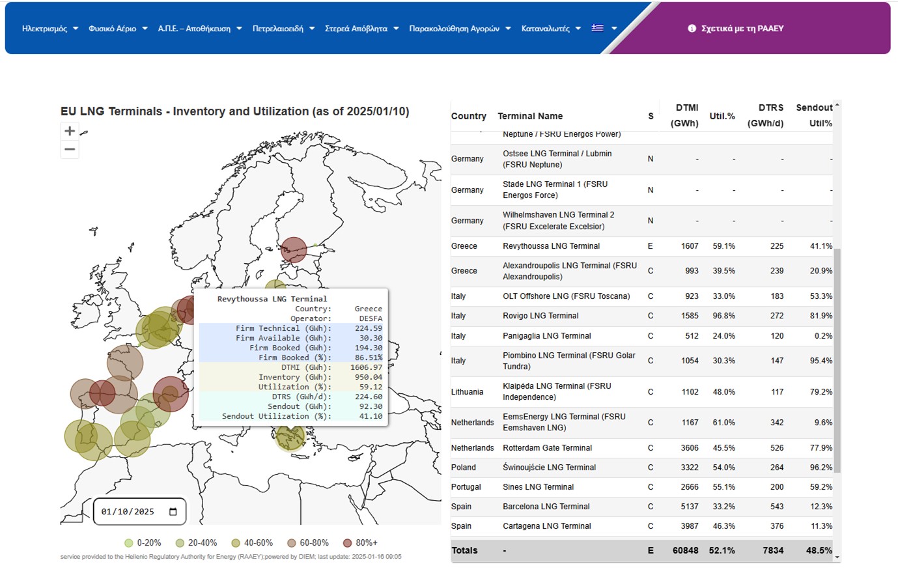This screenshot has width=898, height=588.
Task: Click Barcelona LNG Terminal row
Action: [x=641, y=507]
